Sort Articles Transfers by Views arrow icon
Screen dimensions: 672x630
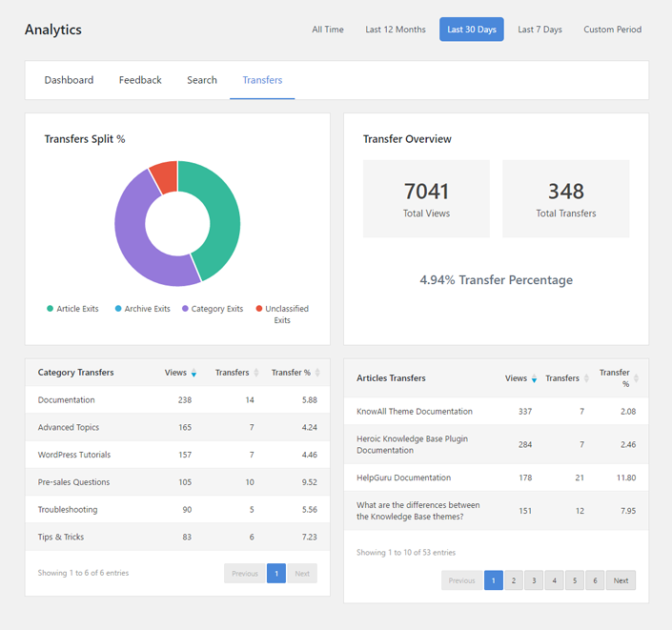[534, 378]
